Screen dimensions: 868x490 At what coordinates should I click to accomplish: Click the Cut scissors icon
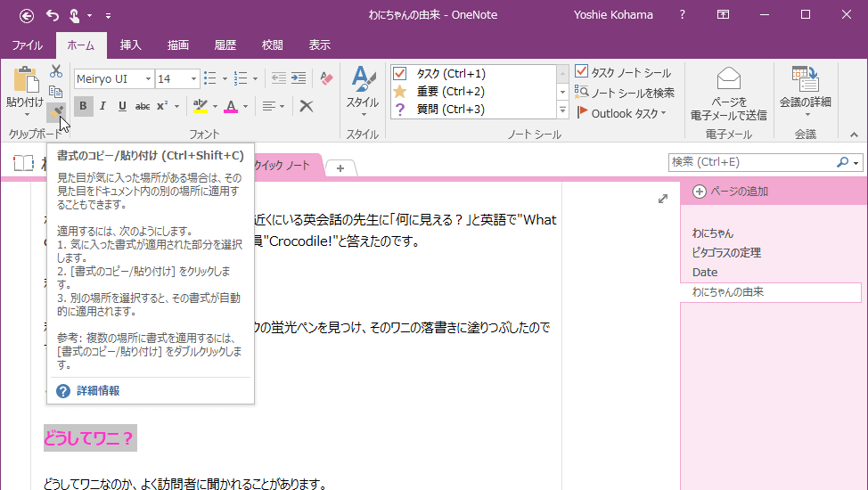tap(56, 71)
